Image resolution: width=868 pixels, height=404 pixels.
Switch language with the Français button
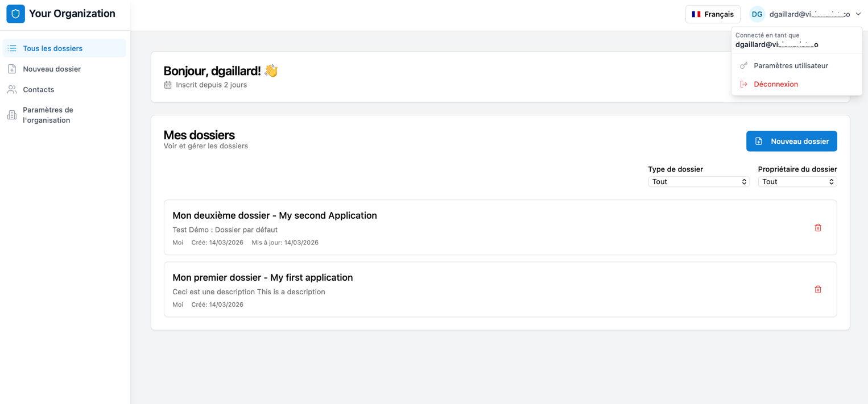(713, 14)
